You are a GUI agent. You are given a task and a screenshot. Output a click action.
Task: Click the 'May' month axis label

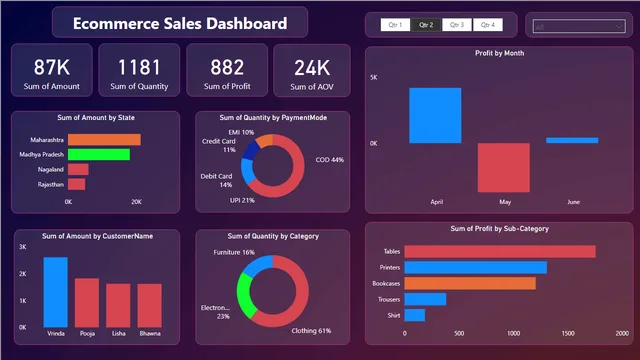[505, 202]
